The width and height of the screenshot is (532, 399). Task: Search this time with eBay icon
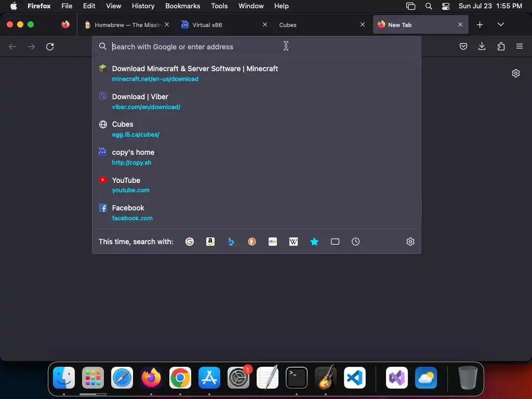pyautogui.click(x=273, y=242)
